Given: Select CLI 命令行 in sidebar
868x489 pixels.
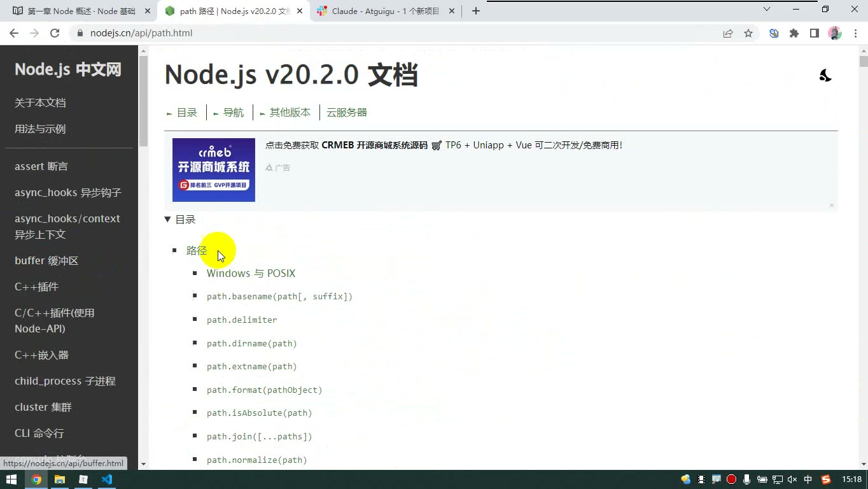Looking at the screenshot, I should click(x=39, y=434).
